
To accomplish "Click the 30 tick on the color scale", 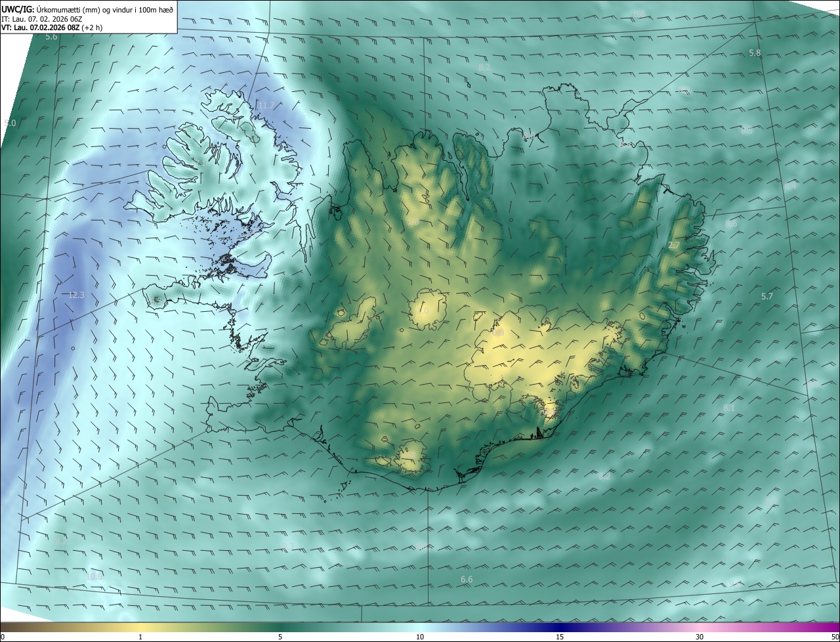I will [700, 637].
